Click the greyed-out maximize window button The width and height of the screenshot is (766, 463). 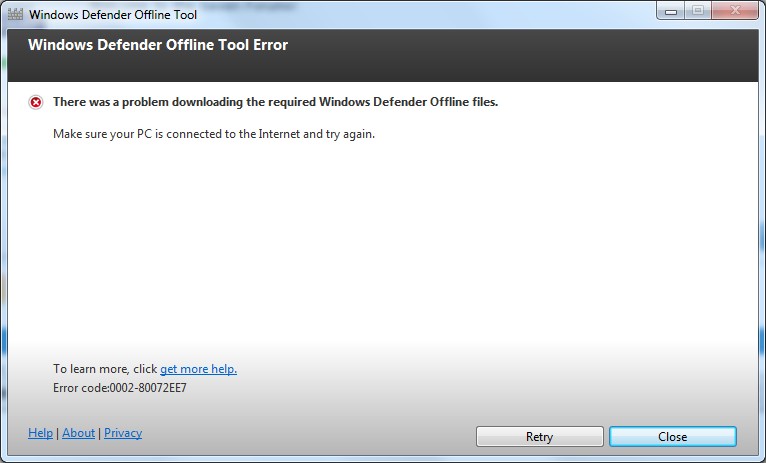698,11
